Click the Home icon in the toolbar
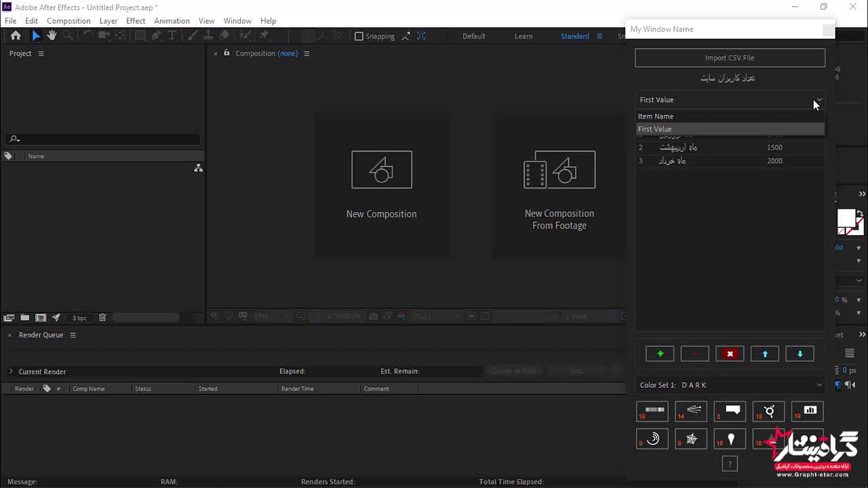This screenshot has width=868, height=488. [16, 36]
